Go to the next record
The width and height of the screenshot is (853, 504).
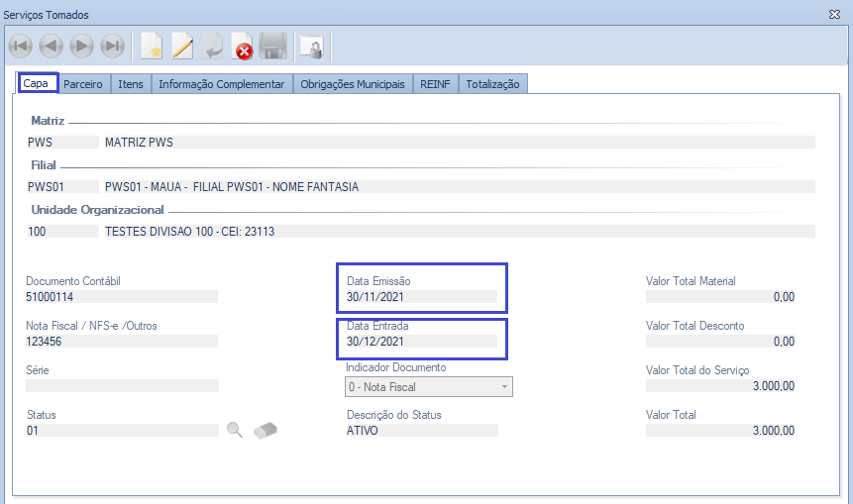[x=81, y=47]
